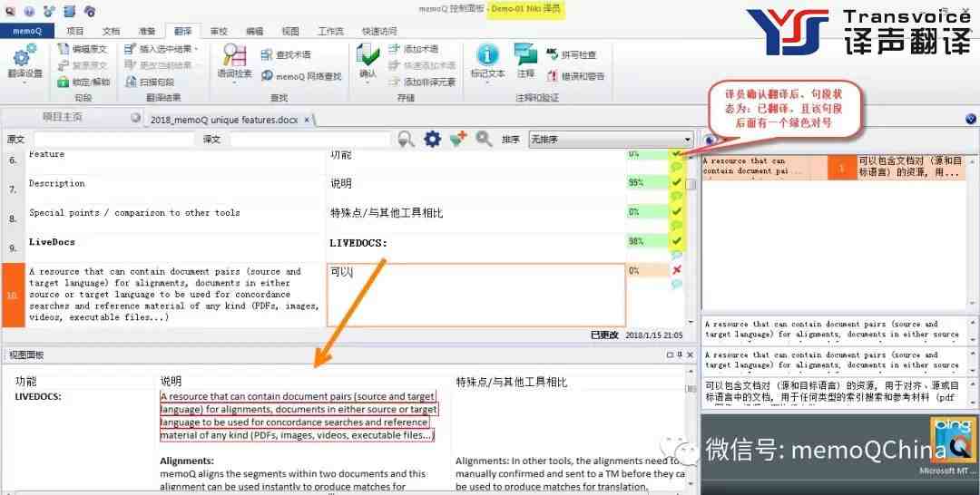Run 拼写检查 spell check
The image size is (980, 495).
(572, 55)
